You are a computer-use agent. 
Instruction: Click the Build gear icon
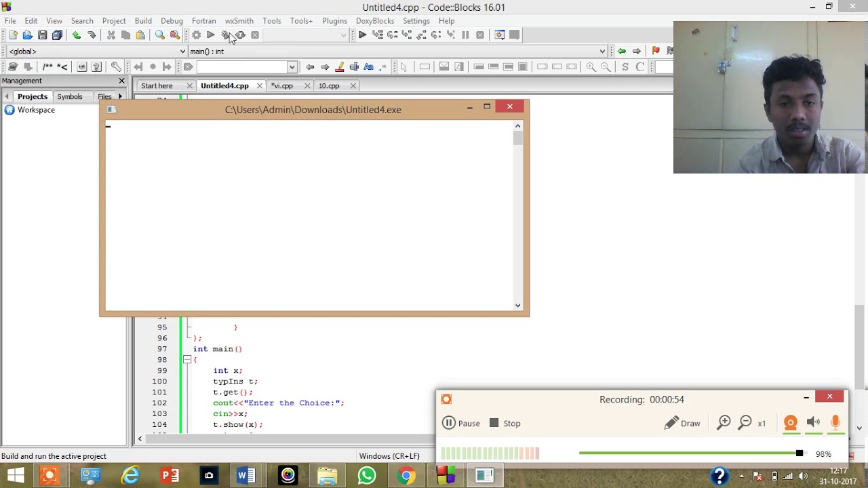pos(196,35)
